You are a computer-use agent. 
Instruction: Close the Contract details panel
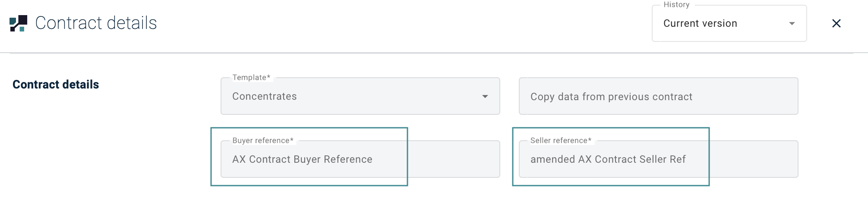click(836, 23)
